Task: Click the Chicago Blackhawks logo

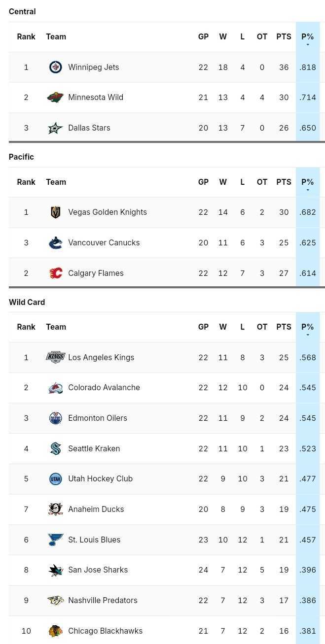Action: 56,631
